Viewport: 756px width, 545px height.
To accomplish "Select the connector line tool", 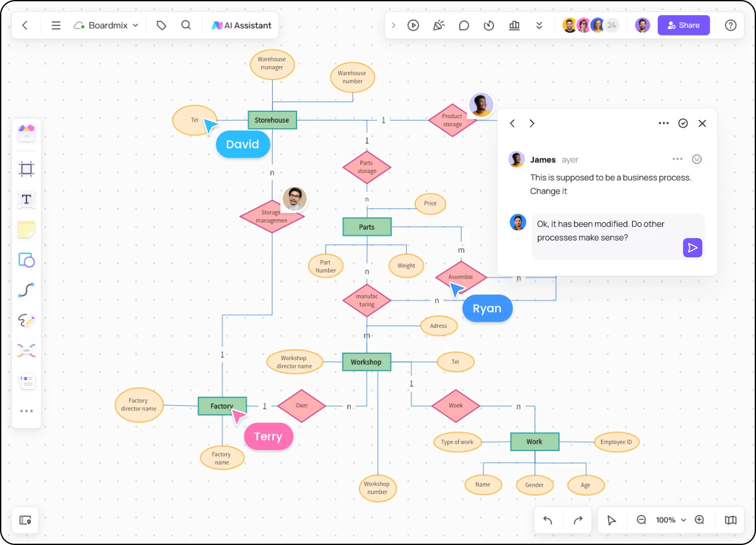I will (x=27, y=290).
